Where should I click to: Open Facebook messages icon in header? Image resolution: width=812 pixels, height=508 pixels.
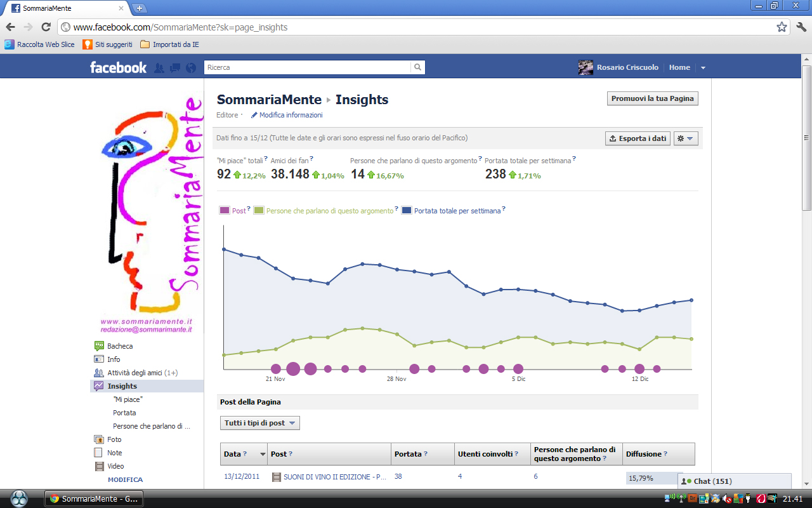pos(175,67)
